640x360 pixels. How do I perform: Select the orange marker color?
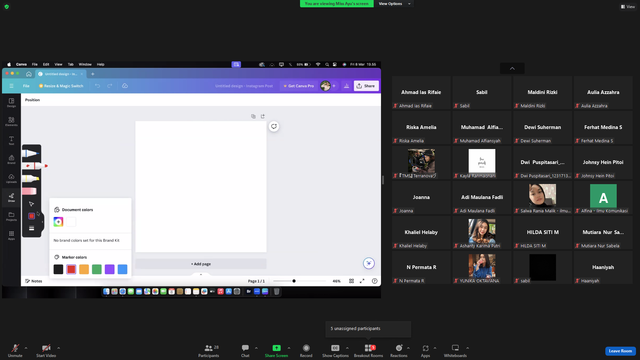click(x=84, y=269)
